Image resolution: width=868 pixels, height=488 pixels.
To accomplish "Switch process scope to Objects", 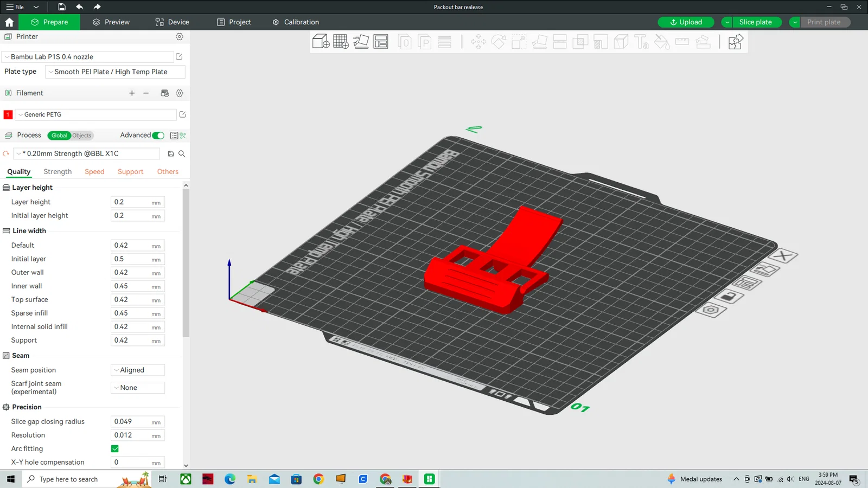I will click(82, 136).
